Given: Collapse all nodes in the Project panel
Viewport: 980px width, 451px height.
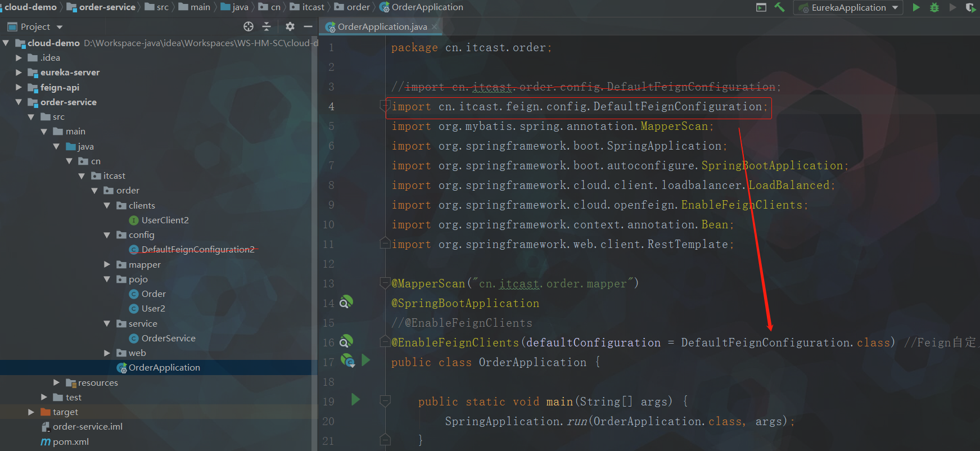Looking at the screenshot, I should click(x=267, y=26).
